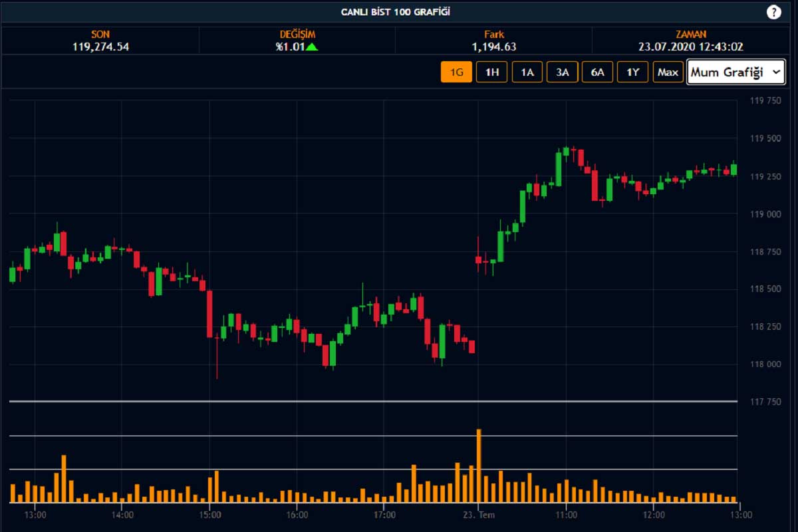The height and width of the screenshot is (532, 798).
Task: Click the 11:00 time axis label
Action: click(x=566, y=515)
